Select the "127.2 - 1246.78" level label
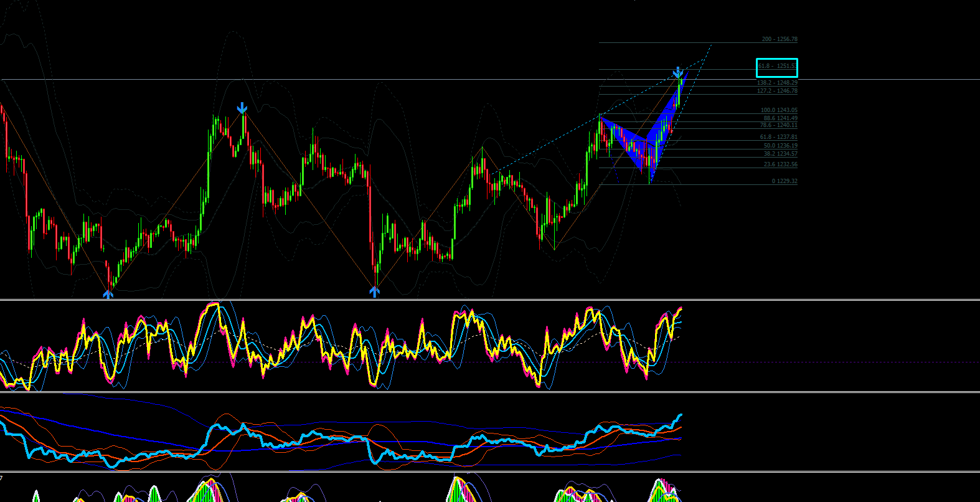The height and width of the screenshot is (502, 980). click(777, 91)
